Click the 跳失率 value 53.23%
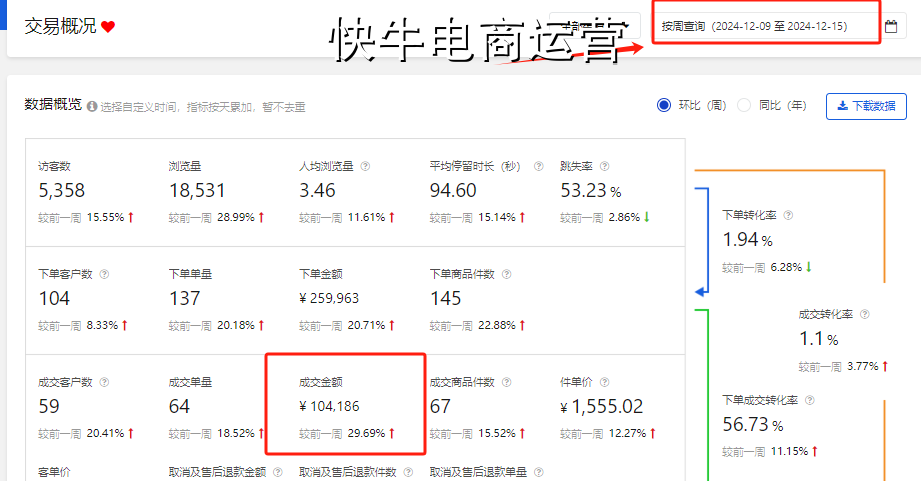Image resolution: width=921 pixels, height=481 pixels. (x=591, y=190)
